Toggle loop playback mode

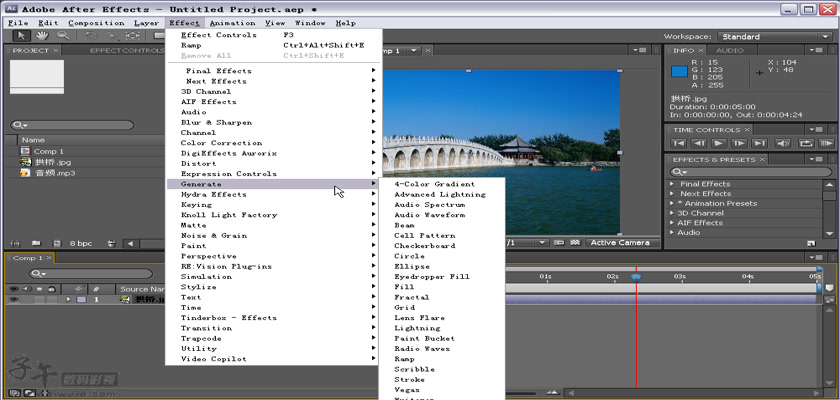[806, 143]
